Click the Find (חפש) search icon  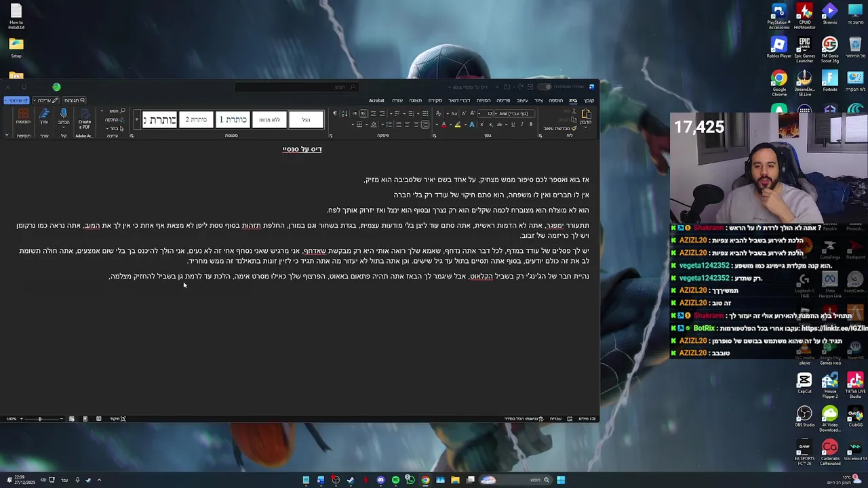[123, 110]
